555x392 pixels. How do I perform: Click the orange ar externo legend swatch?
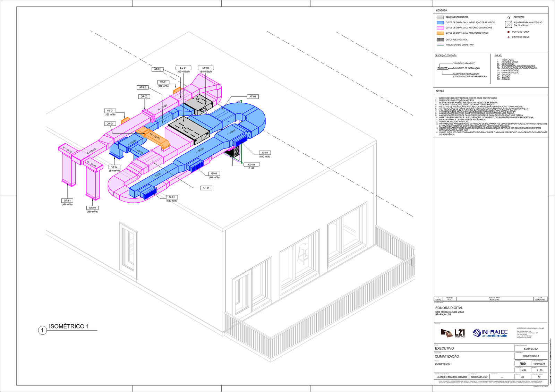coord(440,33)
